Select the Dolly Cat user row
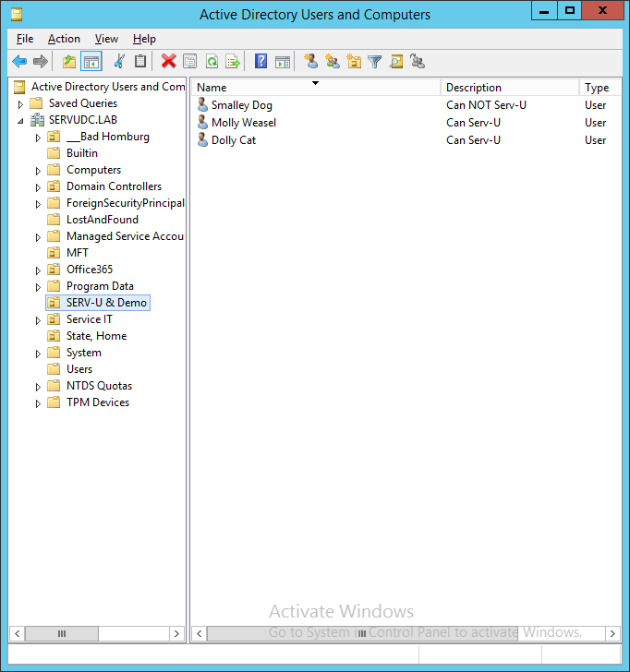The width and height of the screenshot is (630, 672). (406, 140)
